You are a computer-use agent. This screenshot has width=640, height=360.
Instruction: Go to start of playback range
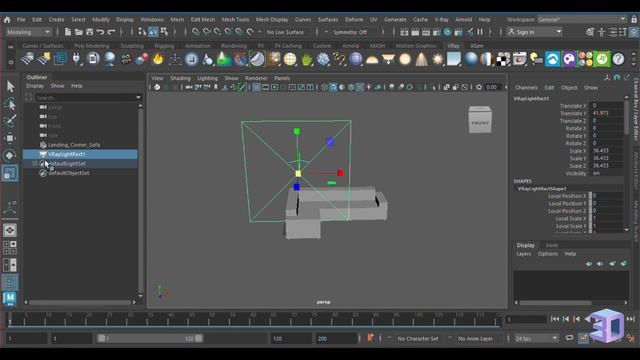pyautogui.click(x=554, y=319)
